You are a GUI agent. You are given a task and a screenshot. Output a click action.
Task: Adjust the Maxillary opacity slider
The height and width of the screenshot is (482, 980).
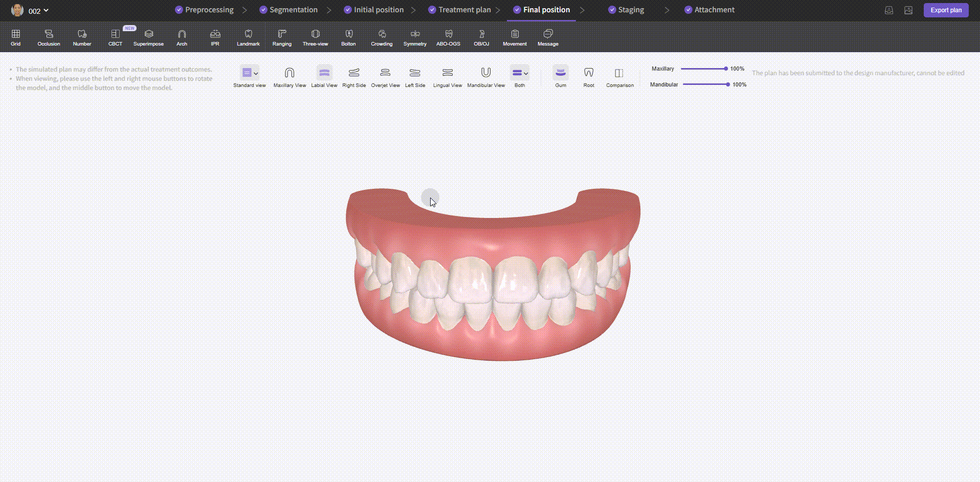(x=703, y=69)
